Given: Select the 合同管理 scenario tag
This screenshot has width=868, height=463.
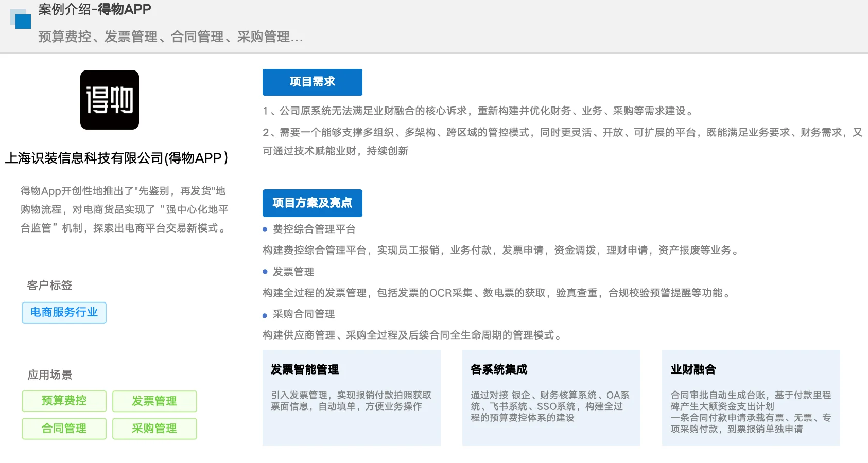Looking at the screenshot, I should pos(64,429).
